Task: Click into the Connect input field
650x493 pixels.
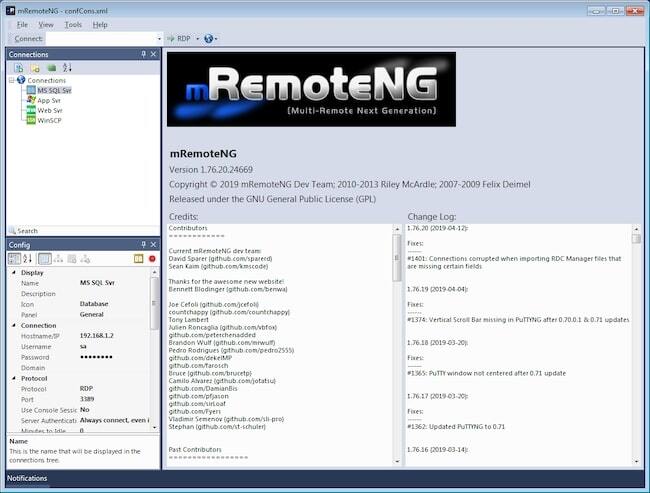Action: [101, 39]
